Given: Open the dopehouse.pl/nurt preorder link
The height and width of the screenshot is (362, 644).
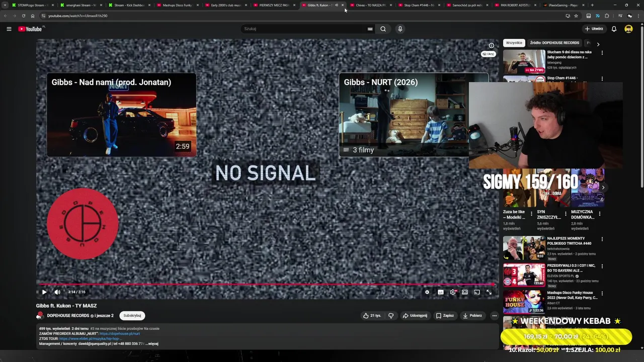Looking at the screenshot, I should point(120,334).
